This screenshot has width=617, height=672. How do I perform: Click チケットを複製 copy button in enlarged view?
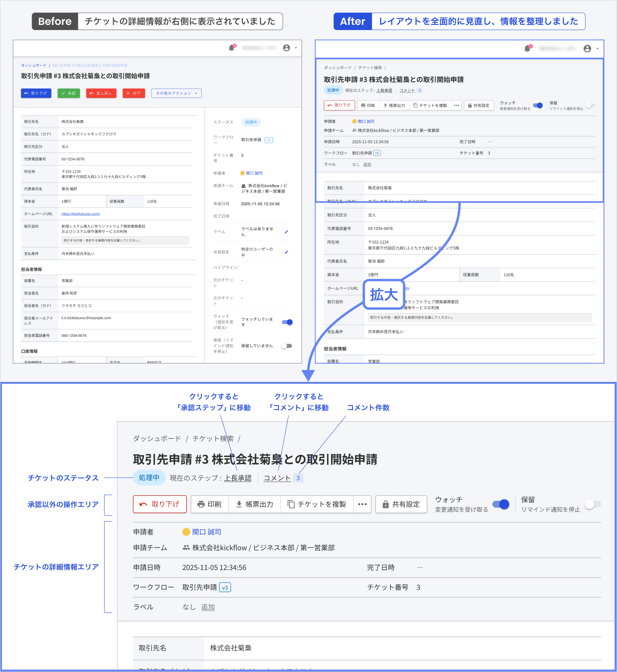[317, 504]
